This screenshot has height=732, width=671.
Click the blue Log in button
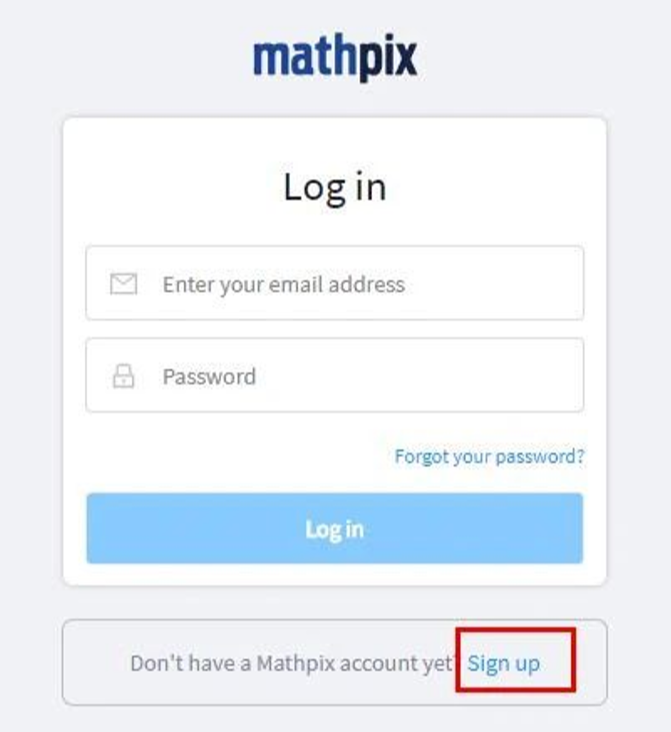335,528
